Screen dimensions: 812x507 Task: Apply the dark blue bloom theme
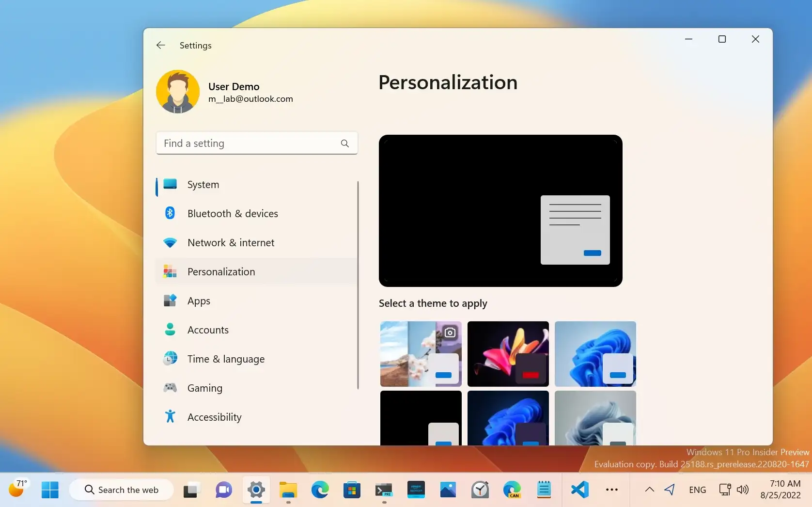pos(508,418)
